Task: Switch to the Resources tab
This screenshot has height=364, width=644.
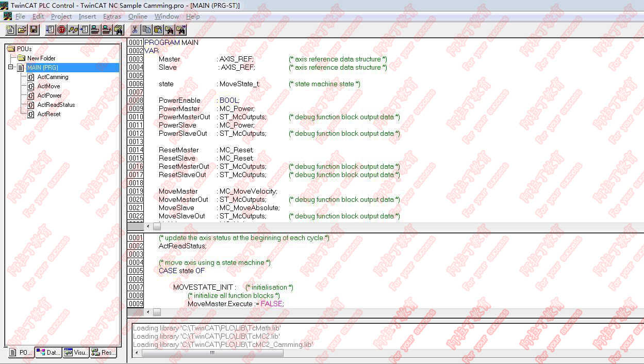Action: [x=103, y=353]
